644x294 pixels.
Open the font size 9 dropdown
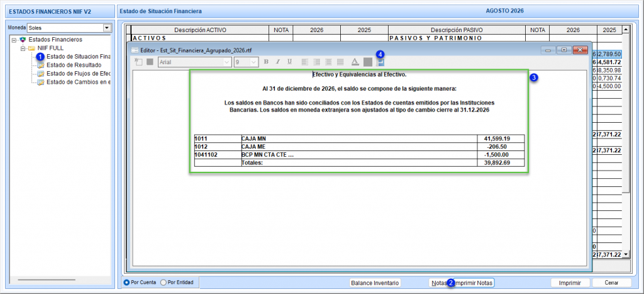click(254, 62)
